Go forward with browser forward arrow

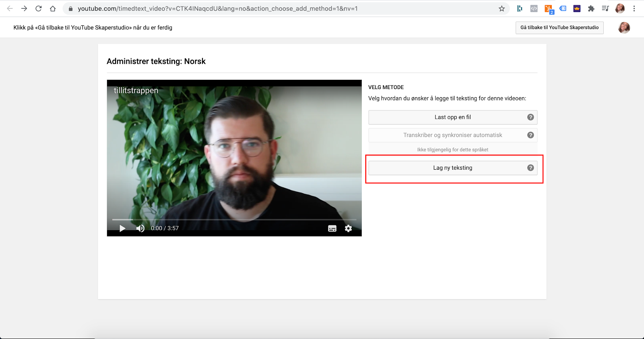click(x=24, y=8)
